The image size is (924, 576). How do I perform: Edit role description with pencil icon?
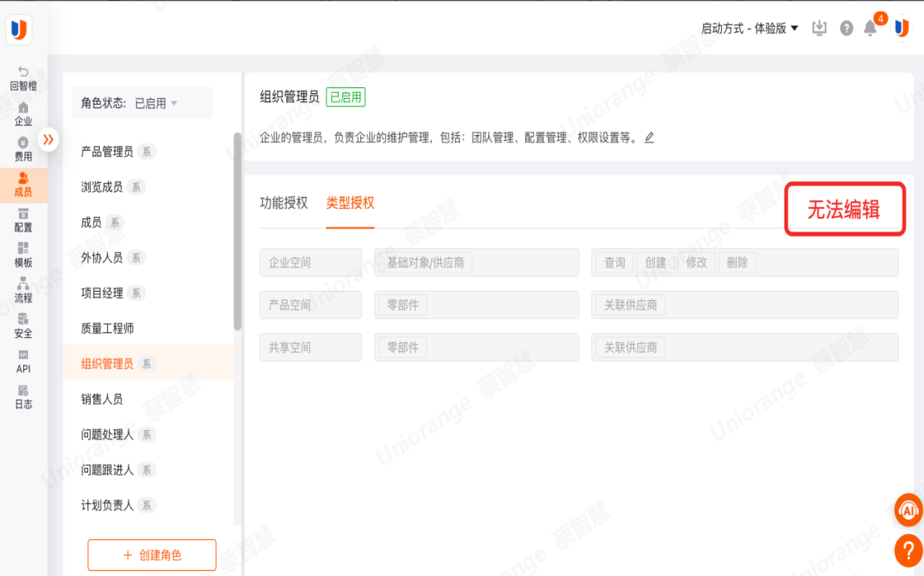coord(650,138)
